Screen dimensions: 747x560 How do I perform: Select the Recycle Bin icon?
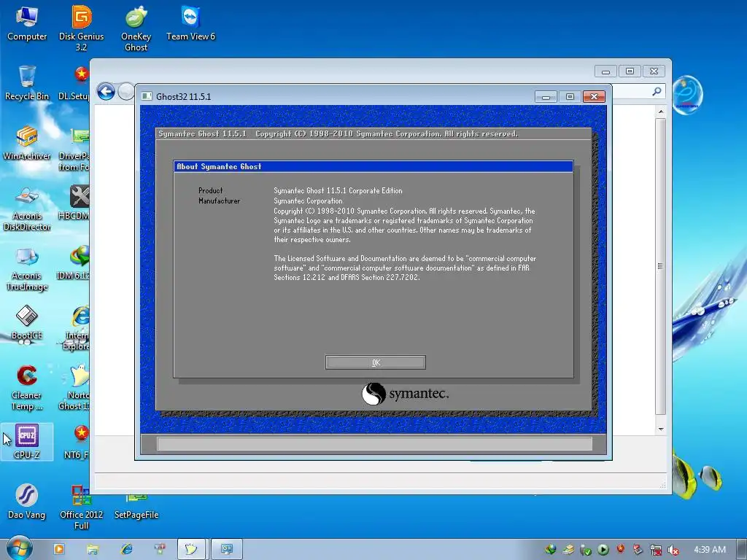27,83
